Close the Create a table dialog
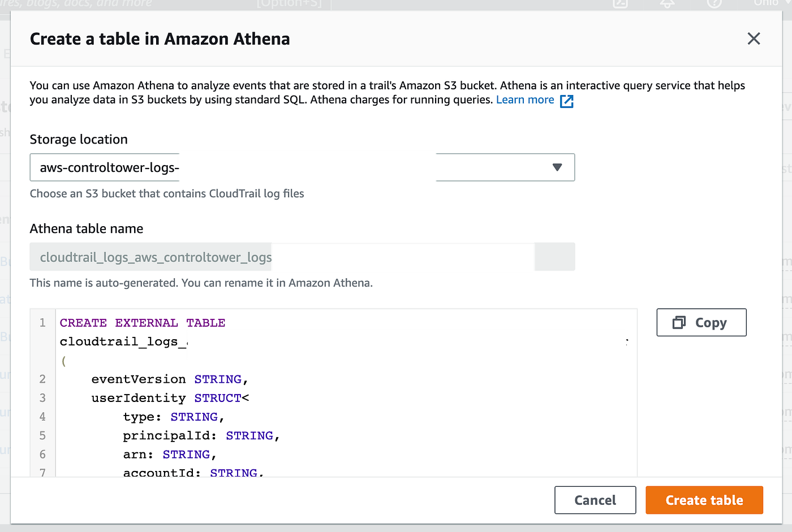Image resolution: width=792 pixels, height=532 pixels. (x=754, y=38)
